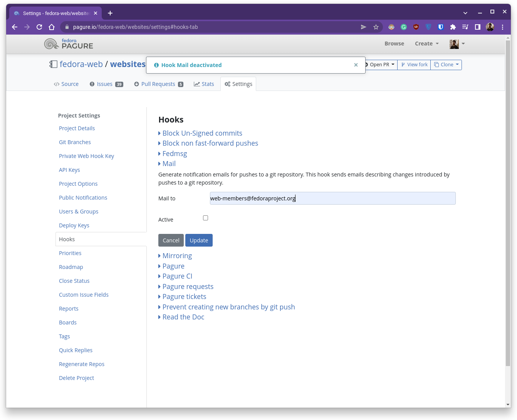
Task: Open Project Options settings
Action: point(78,184)
